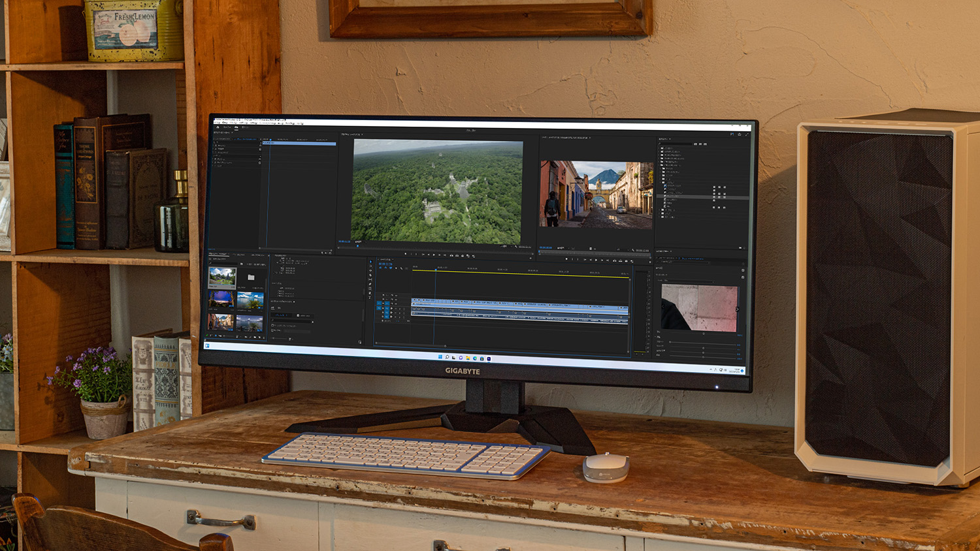Viewport: 980px width, 551px height.
Task: Click Play in the right monitor
Action: (596, 260)
